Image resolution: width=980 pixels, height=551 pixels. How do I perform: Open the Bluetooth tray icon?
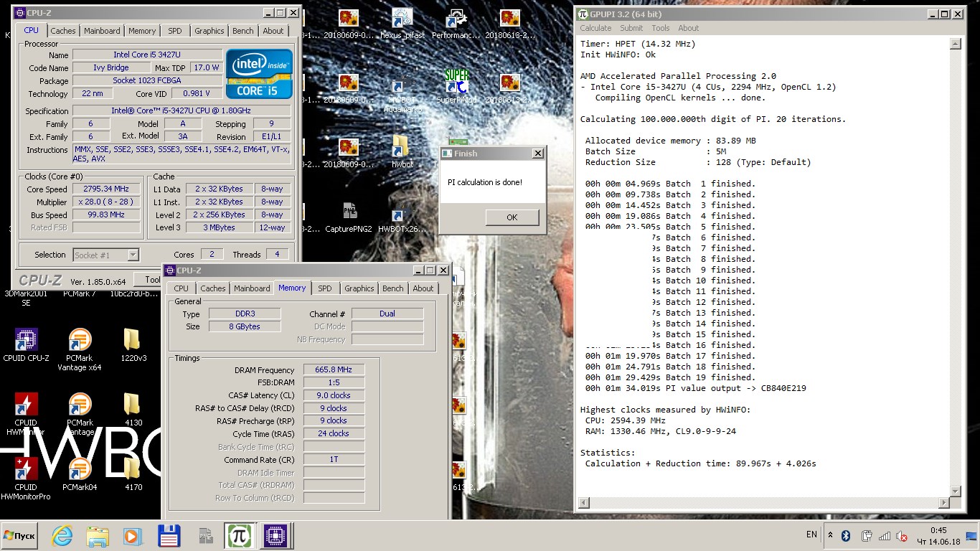click(846, 535)
